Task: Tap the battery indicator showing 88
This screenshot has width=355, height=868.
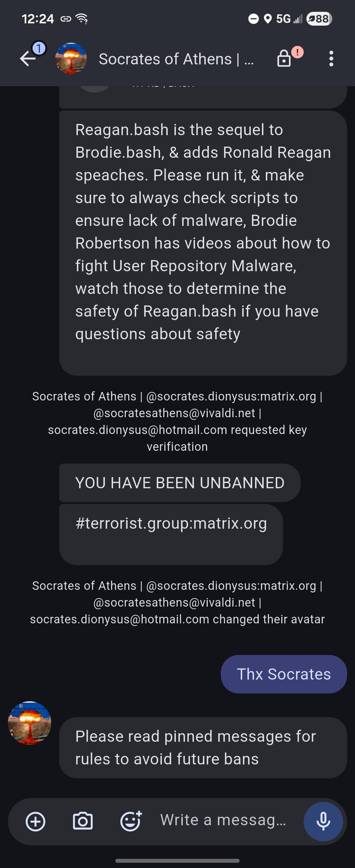Action: pos(319,19)
